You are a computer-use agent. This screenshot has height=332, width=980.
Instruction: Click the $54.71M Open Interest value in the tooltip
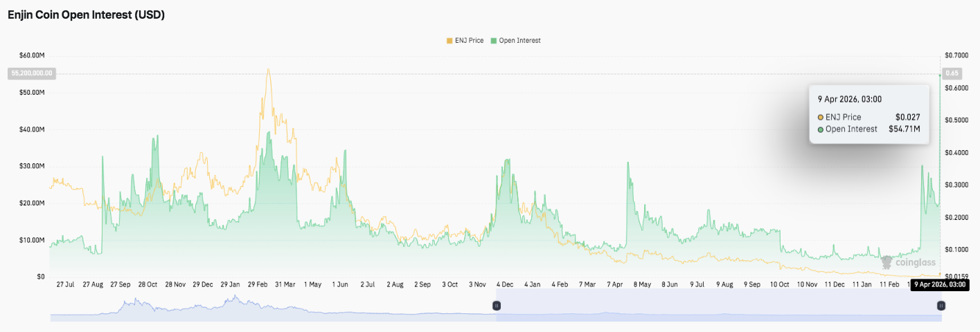tap(905, 129)
